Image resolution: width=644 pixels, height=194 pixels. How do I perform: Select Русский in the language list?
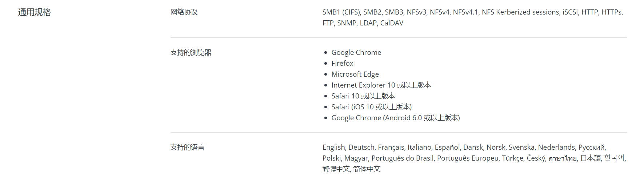point(591,147)
